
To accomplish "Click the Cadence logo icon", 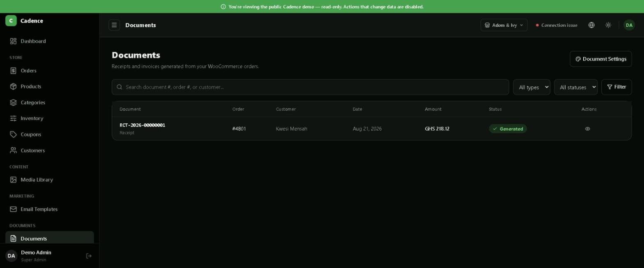I will pos(11,21).
